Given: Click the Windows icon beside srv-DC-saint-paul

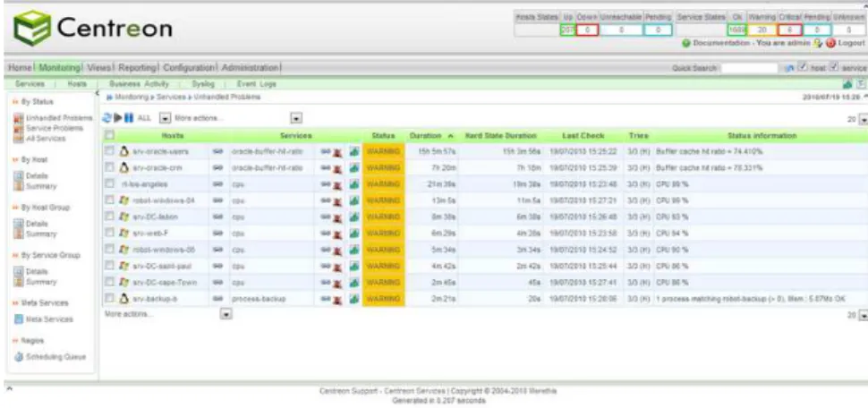Looking at the screenshot, I should point(124,267).
